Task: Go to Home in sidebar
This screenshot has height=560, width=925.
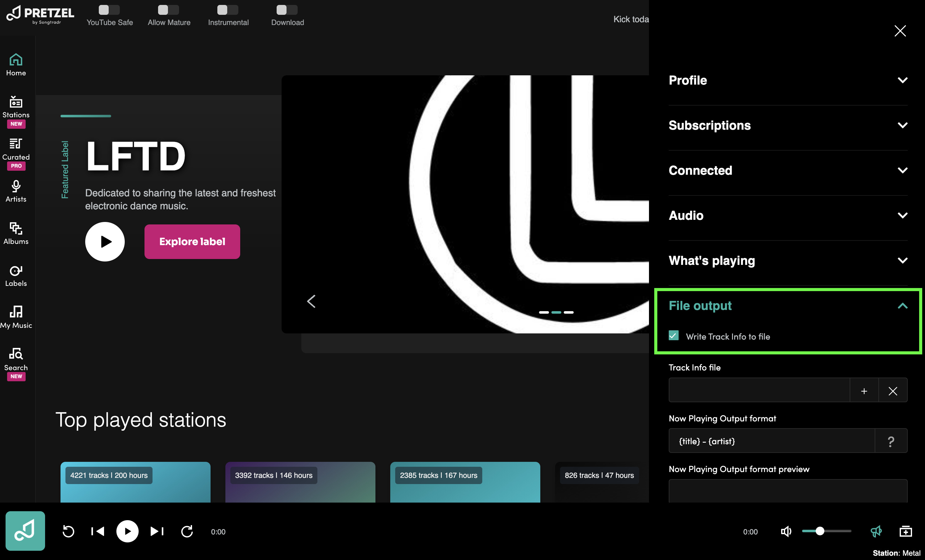Action: pyautogui.click(x=16, y=65)
